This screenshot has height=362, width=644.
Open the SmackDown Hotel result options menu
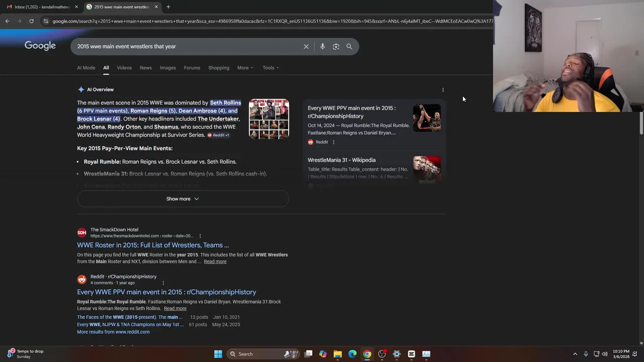[x=200, y=236]
